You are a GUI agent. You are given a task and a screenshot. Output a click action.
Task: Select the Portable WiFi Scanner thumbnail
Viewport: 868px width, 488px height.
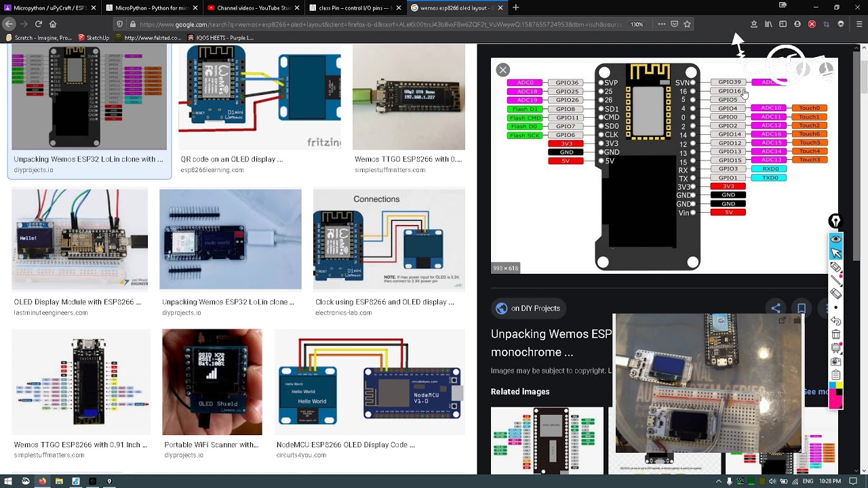click(x=212, y=382)
